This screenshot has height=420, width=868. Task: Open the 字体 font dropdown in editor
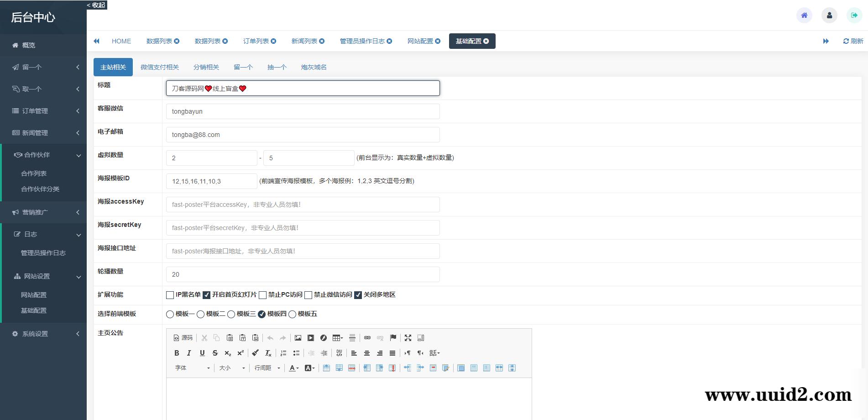pyautogui.click(x=192, y=368)
